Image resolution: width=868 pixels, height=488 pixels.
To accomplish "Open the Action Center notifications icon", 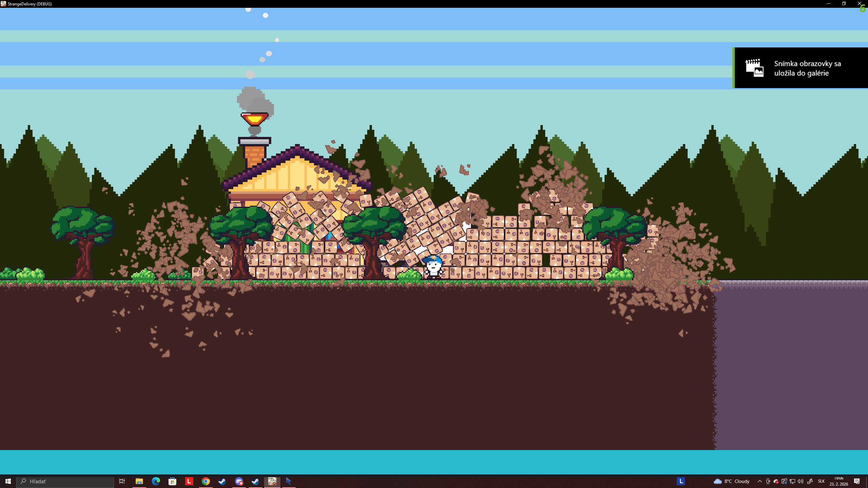I will pos(857,481).
